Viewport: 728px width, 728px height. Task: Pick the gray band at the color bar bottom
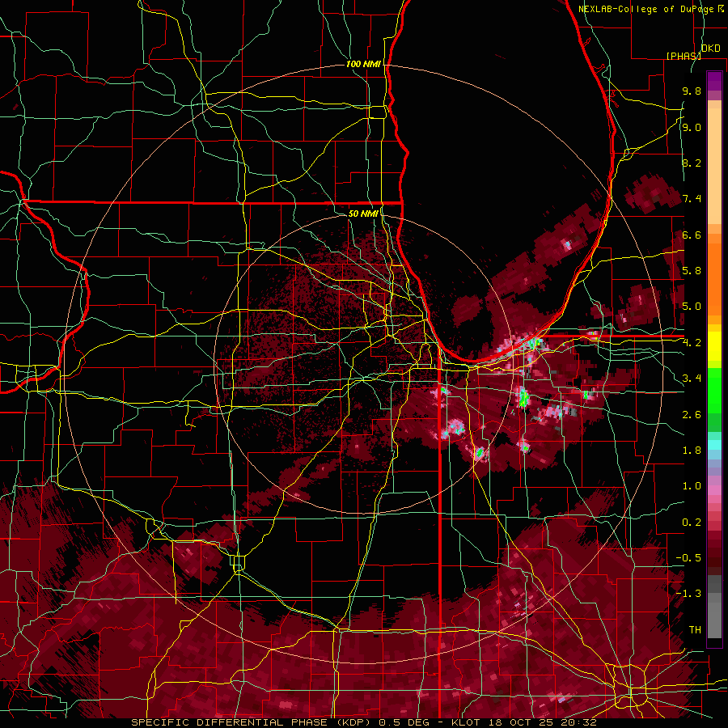pyautogui.click(x=714, y=616)
